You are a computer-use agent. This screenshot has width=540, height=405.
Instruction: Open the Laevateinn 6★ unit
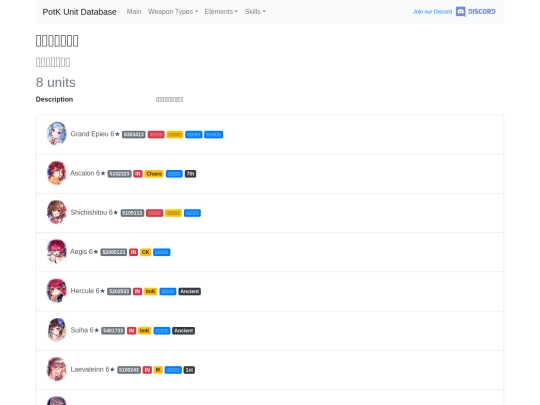click(93, 370)
